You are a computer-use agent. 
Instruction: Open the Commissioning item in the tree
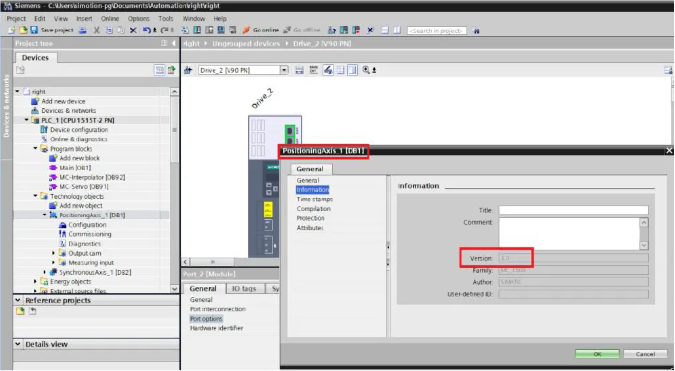click(x=90, y=234)
